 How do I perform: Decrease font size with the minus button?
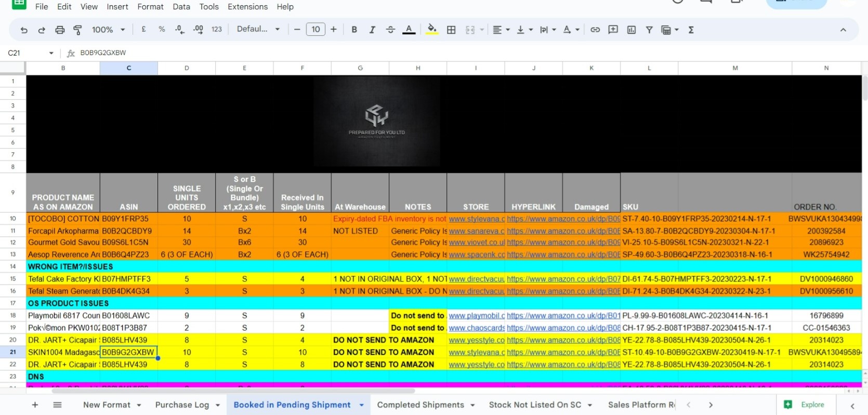pyautogui.click(x=297, y=30)
